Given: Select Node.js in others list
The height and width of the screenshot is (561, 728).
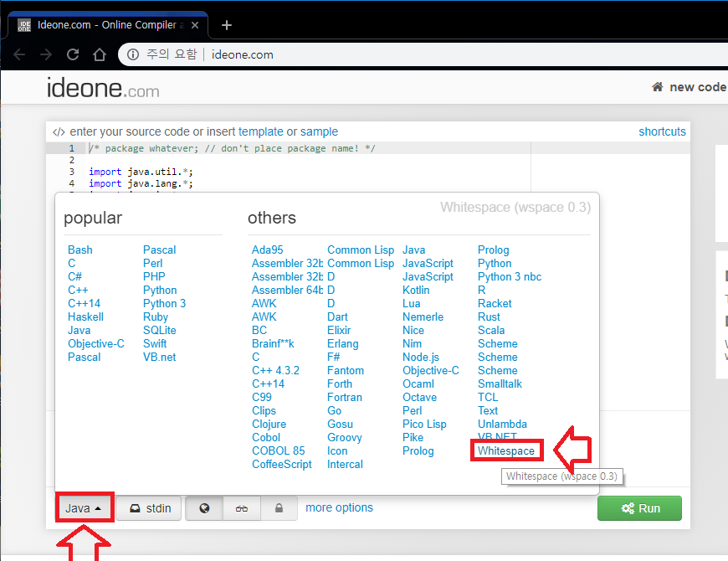Looking at the screenshot, I should point(421,358).
